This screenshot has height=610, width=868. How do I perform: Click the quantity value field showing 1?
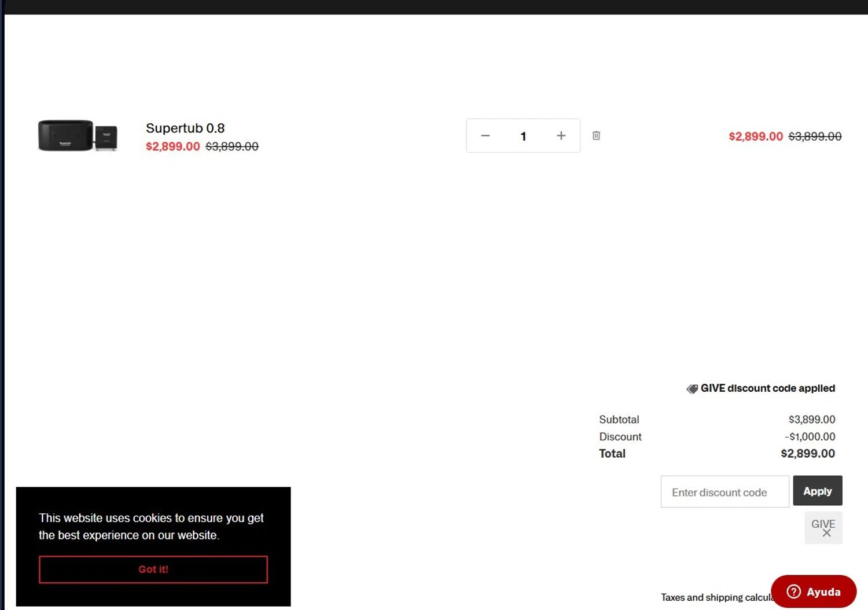[x=523, y=136]
